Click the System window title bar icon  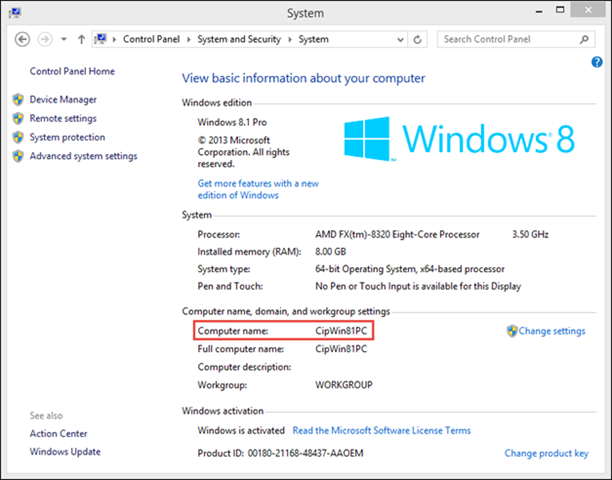point(15,13)
